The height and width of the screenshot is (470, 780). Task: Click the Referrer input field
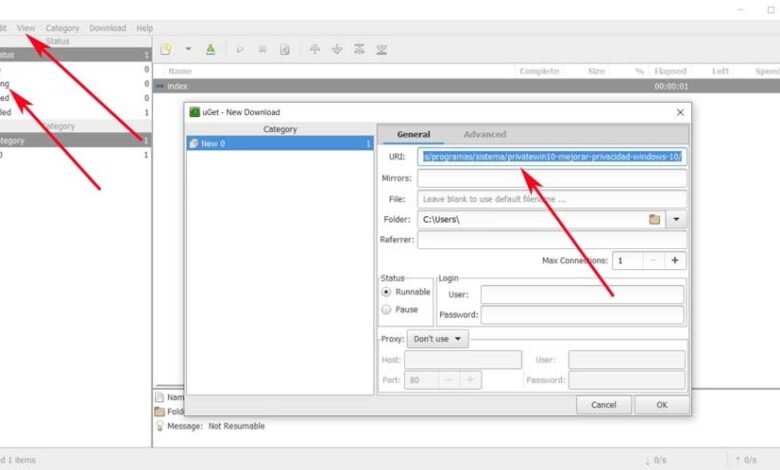click(x=552, y=240)
